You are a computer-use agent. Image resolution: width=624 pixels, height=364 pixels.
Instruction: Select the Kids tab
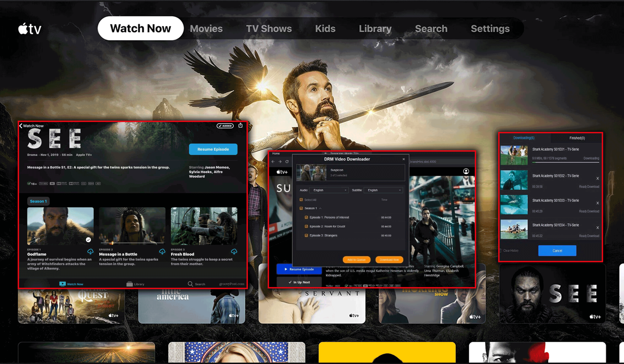pos(325,29)
